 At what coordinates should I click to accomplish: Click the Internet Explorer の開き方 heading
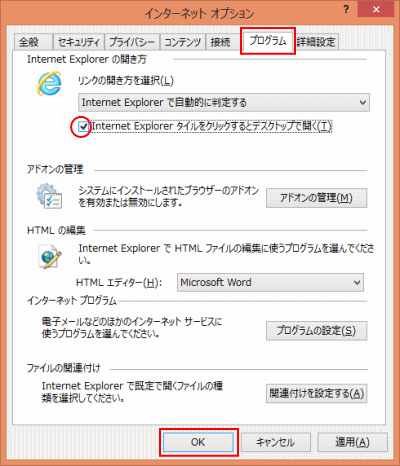87,59
